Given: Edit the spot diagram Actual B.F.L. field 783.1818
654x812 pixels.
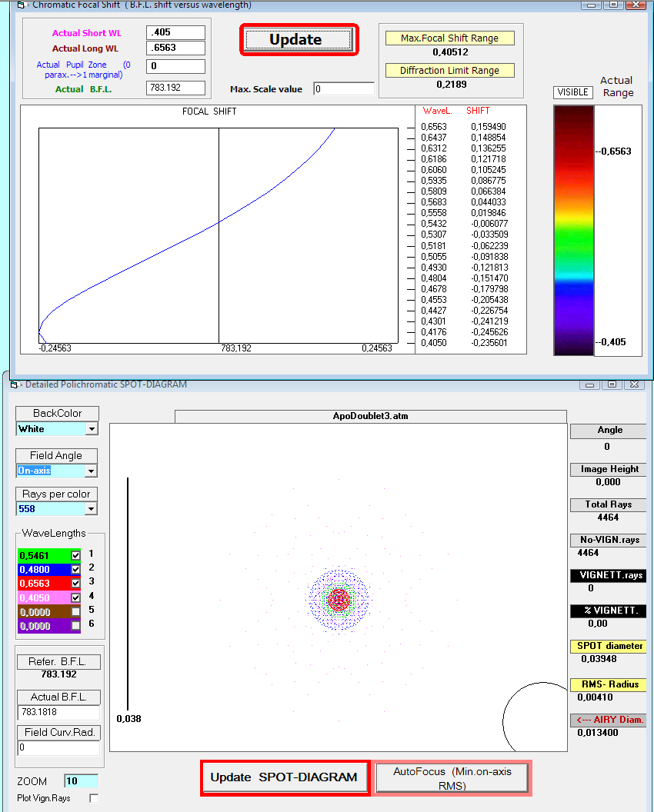Looking at the screenshot, I should 58,712.
